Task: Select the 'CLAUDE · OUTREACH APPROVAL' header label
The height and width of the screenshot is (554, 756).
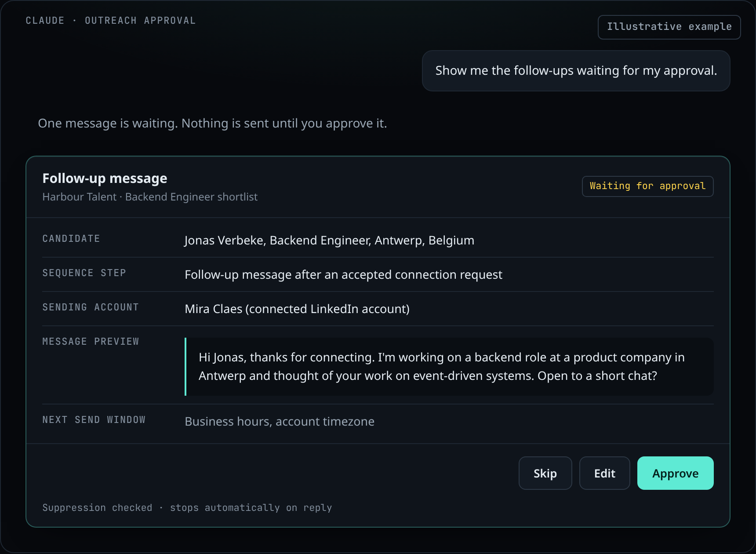Action: [x=111, y=21]
